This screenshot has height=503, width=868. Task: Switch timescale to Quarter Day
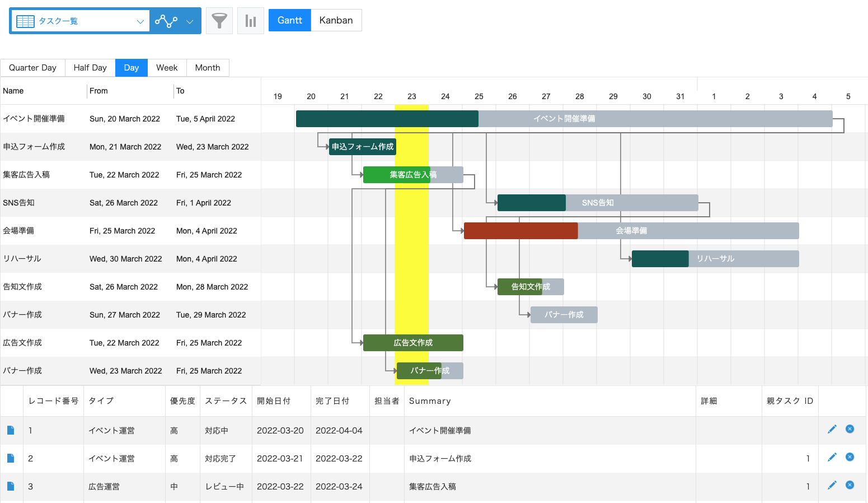coord(32,67)
